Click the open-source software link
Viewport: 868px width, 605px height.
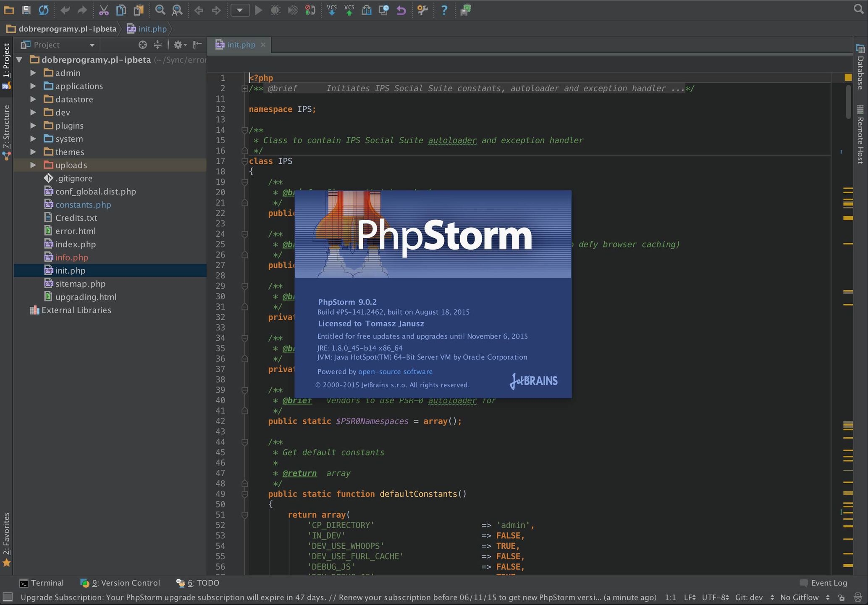pyautogui.click(x=395, y=371)
